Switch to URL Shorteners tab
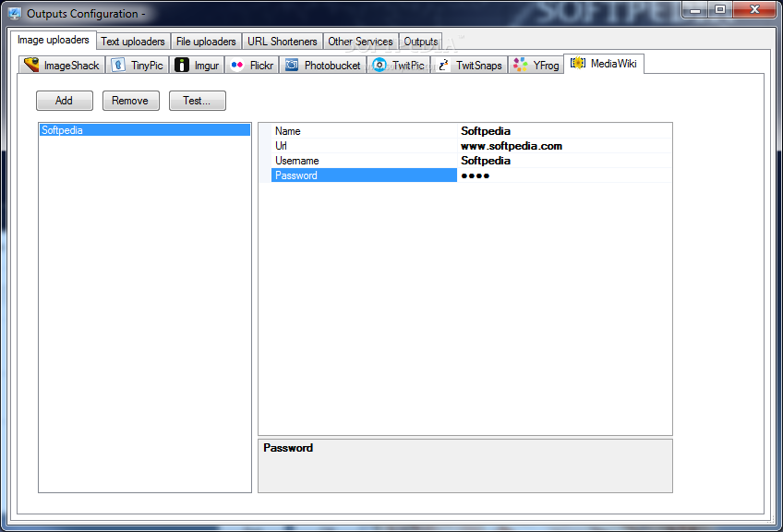This screenshot has width=783, height=532. 283,42
